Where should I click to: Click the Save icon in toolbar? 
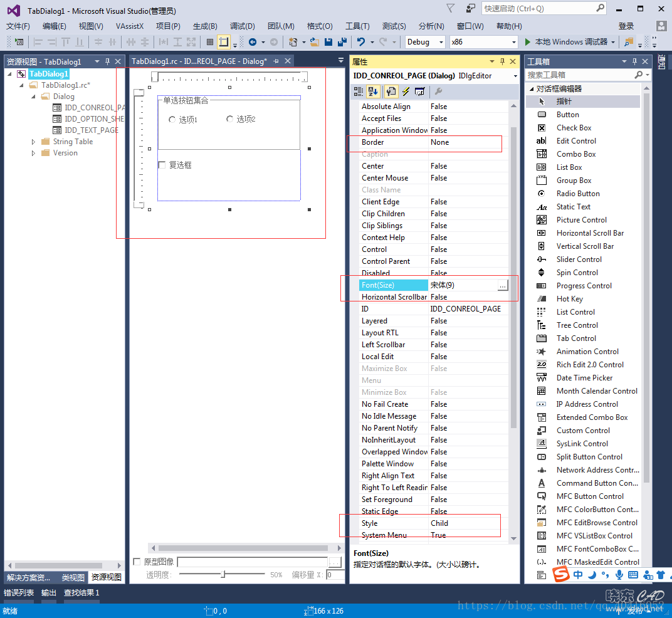click(328, 42)
